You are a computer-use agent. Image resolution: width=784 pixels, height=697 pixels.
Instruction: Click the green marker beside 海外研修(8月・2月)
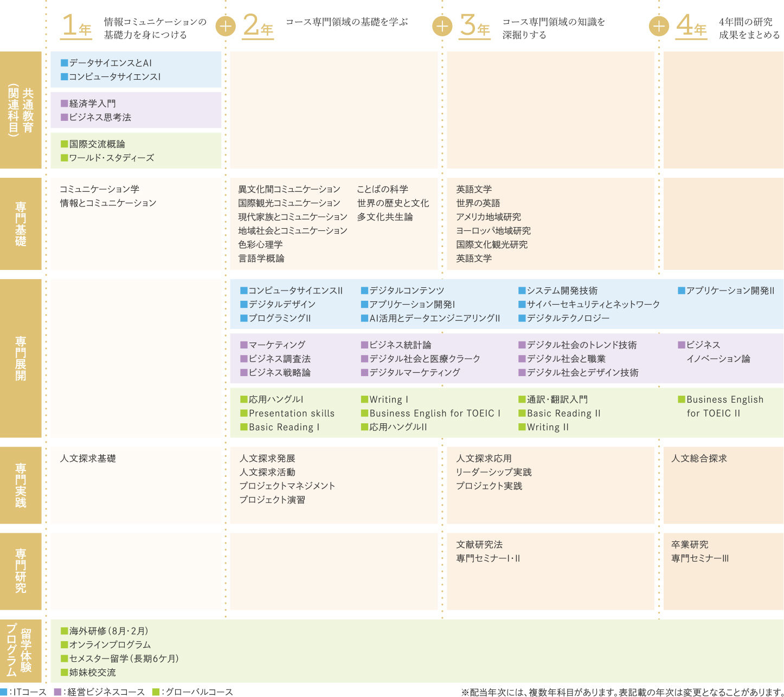[x=65, y=631]
